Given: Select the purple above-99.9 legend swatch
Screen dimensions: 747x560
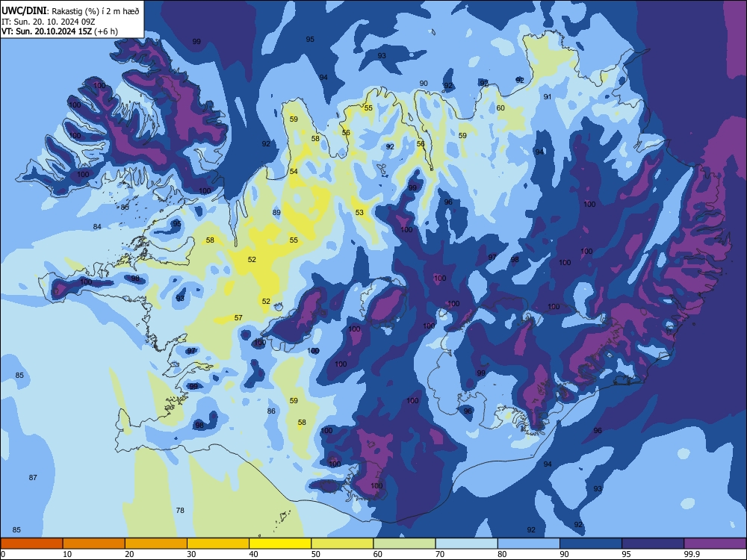Looking at the screenshot, I should 715,544.
